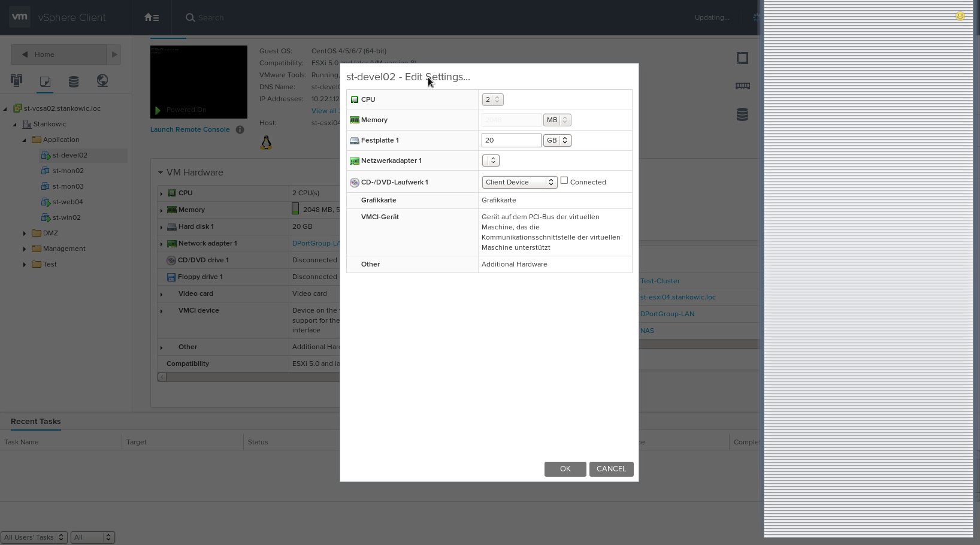Select st-mon03 in the inventory tree
This screenshot has height=545, width=980.
pyautogui.click(x=68, y=186)
